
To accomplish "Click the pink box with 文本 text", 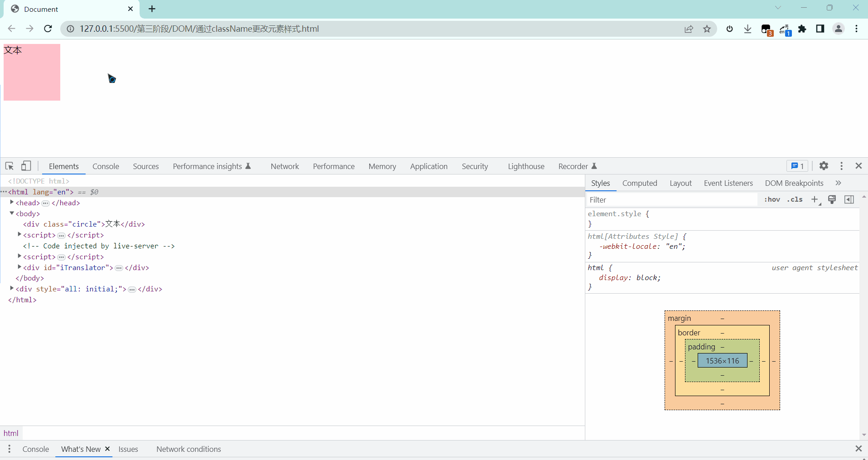I will 32,72.
